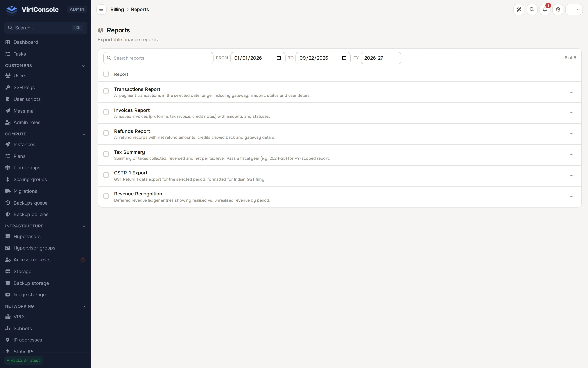The image size is (588, 368).
Task: Click the Mass mail paper plane icon
Action: 8,111
